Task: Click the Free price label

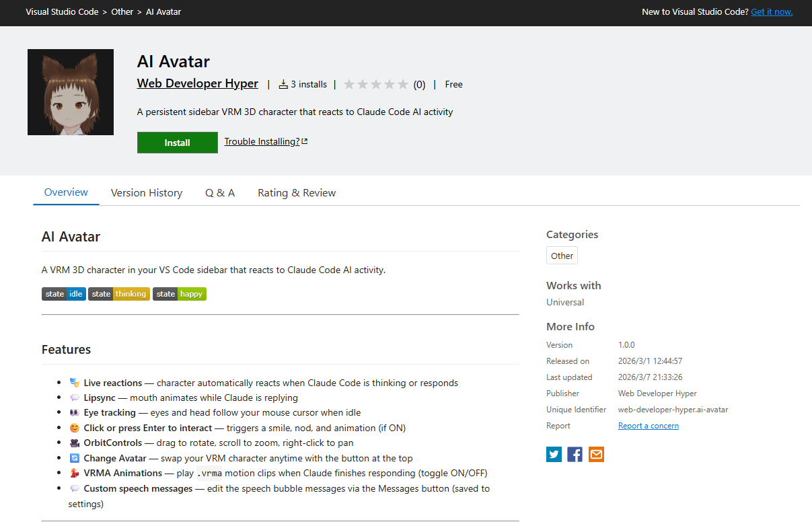Action: (454, 84)
